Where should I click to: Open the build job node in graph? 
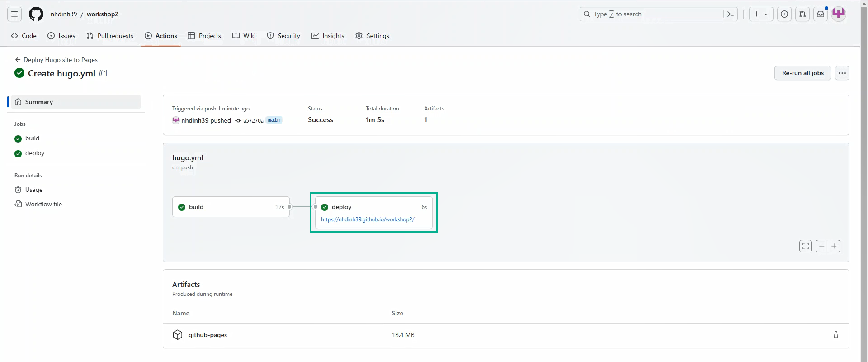tap(231, 207)
